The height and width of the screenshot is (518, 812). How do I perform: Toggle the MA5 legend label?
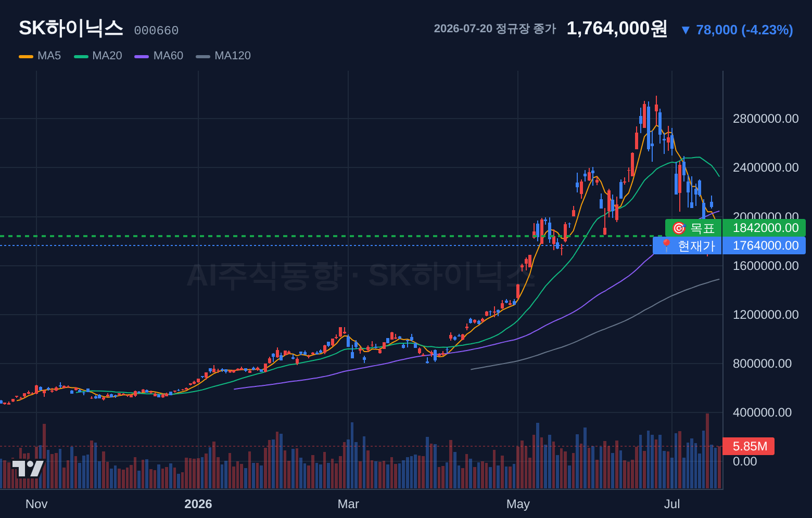point(49,56)
